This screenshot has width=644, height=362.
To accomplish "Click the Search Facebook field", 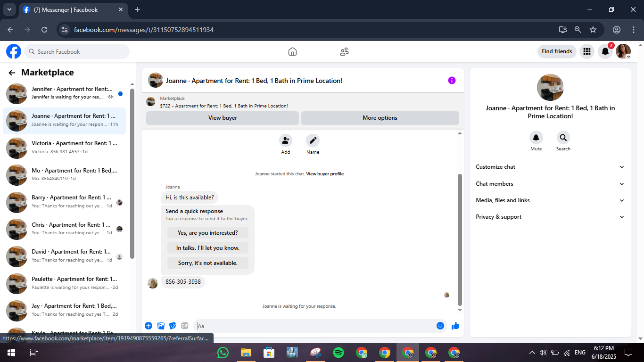I will point(77,51).
